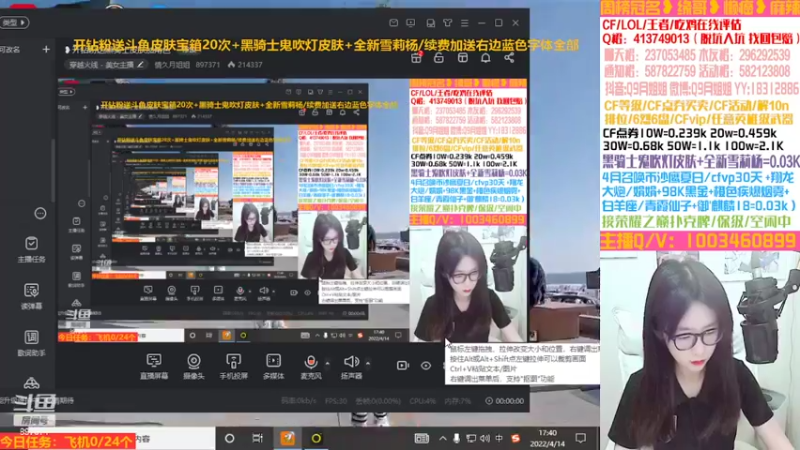Add a 直播屏幕 source in the outer toolbar
800x450 pixels.
(154, 366)
